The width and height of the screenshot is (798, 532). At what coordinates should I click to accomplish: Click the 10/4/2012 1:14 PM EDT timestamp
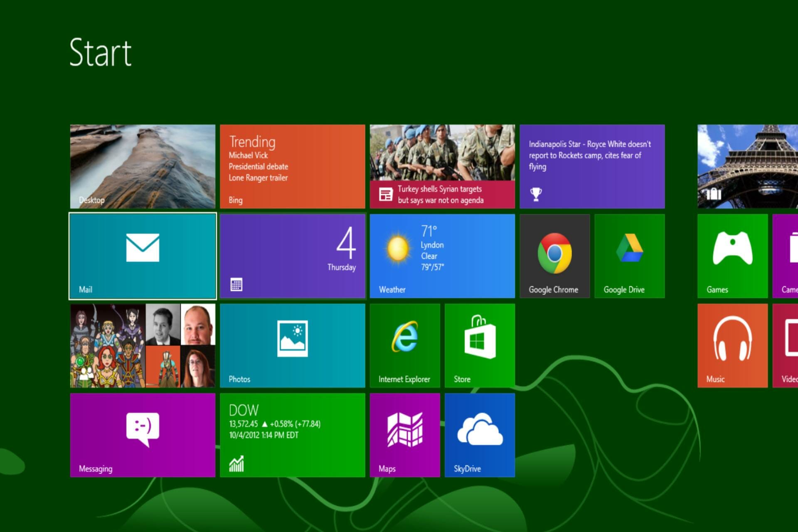point(264,435)
